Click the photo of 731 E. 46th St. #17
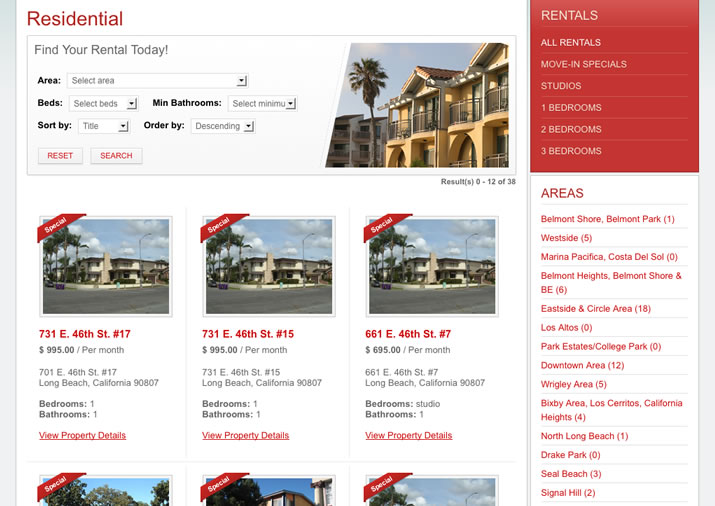This screenshot has height=506, width=715. 106,266
